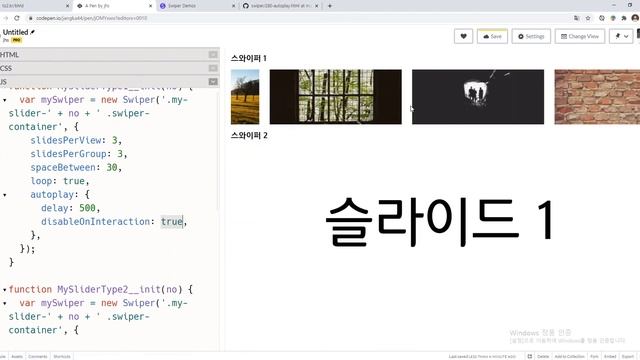The image size is (640, 360).
Task: Fold first var mySwiper block above slidesPerView
Action: click(4, 100)
